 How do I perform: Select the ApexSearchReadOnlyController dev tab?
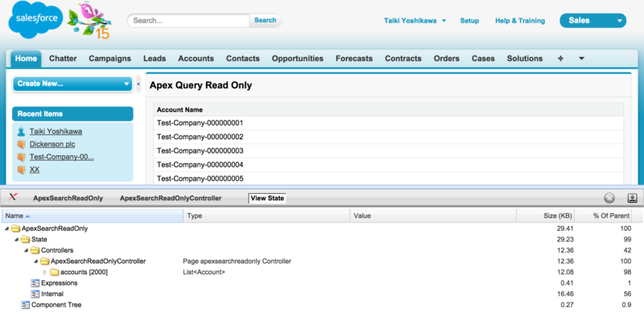171,198
